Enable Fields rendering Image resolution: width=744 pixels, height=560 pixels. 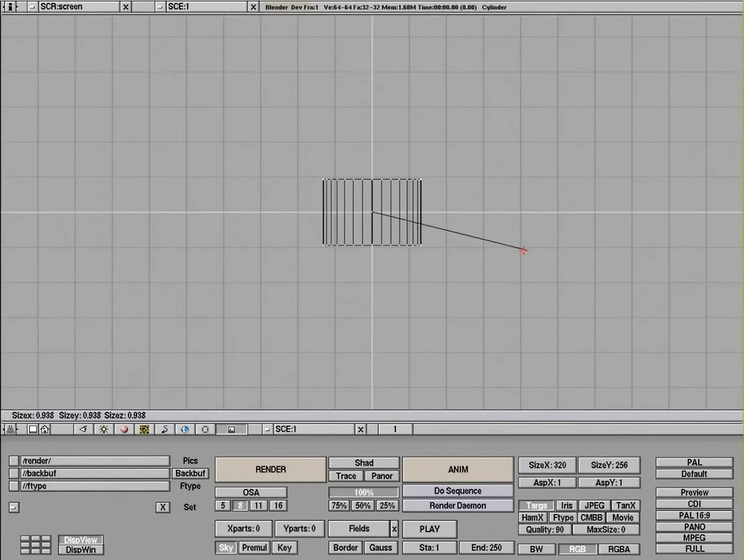coord(359,529)
